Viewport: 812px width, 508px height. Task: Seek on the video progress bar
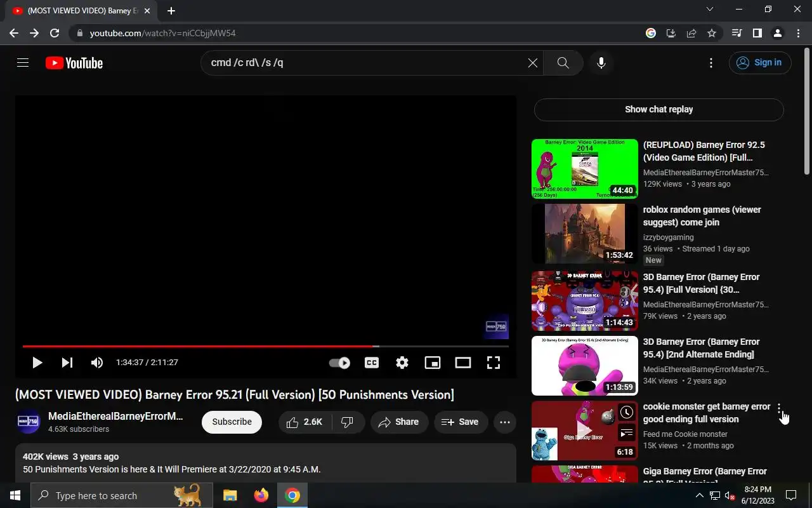[266, 346]
